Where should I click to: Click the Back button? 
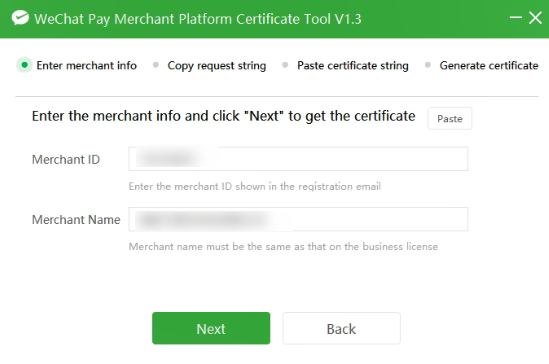(341, 328)
